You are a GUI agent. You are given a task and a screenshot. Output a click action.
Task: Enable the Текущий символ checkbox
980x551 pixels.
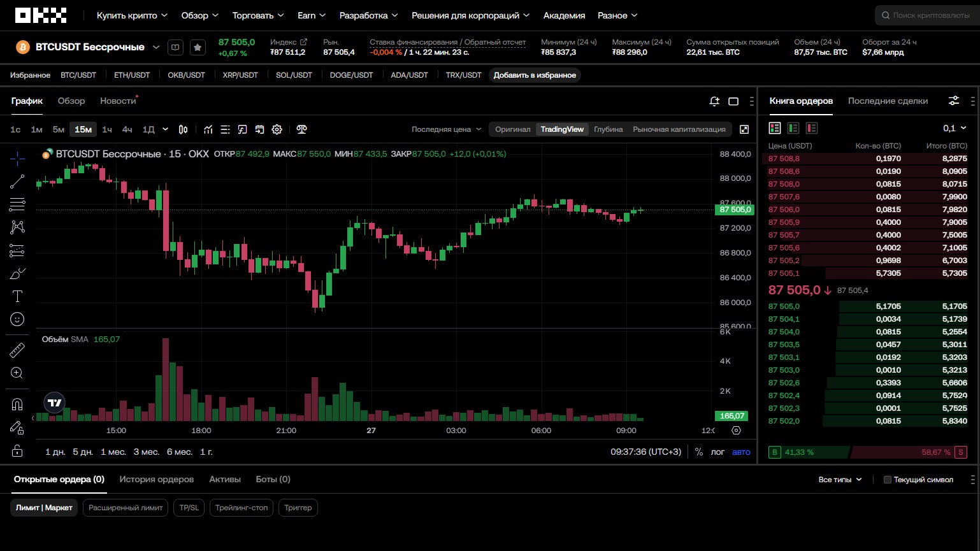887,480
